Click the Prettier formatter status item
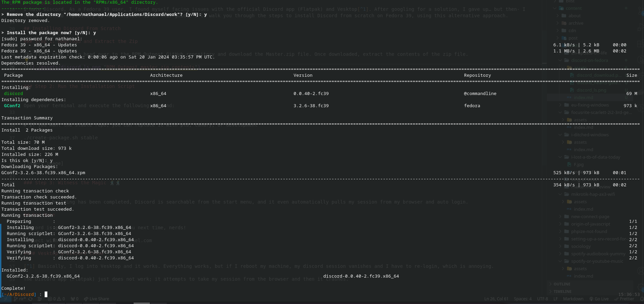This screenshot has height=304, width=644. (624, 299)
